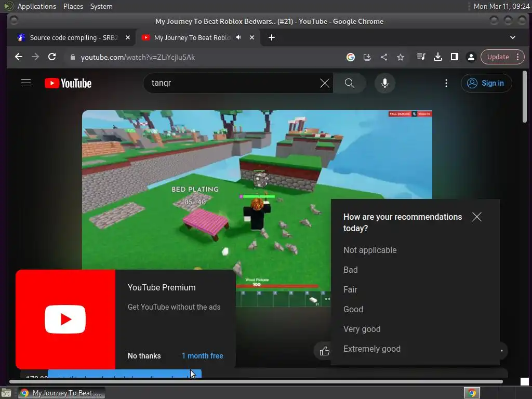
Task: Open the Places menu
Action: [73, 6]
